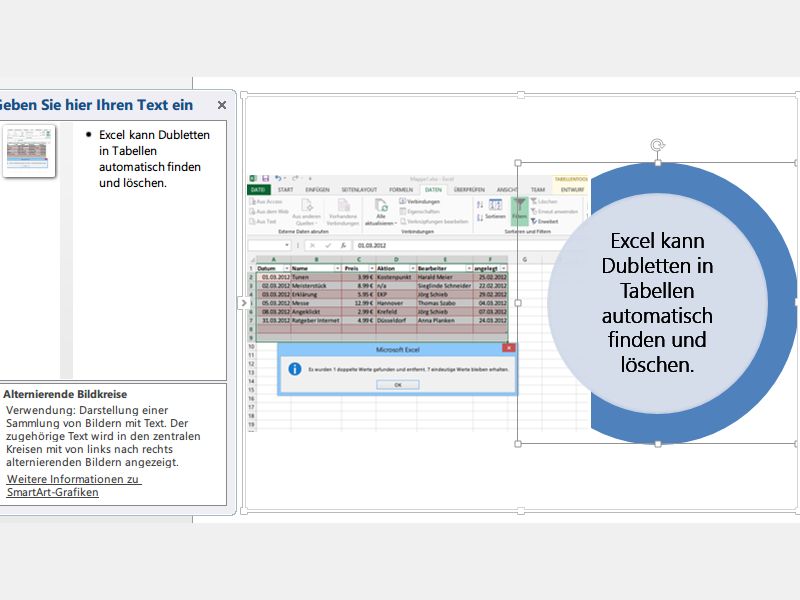The height and width of the screenshot is (600, 800).
Task: Click the description paragraph starting with 'Verwendung: Darstellung'
Action: tap(103, 436)
